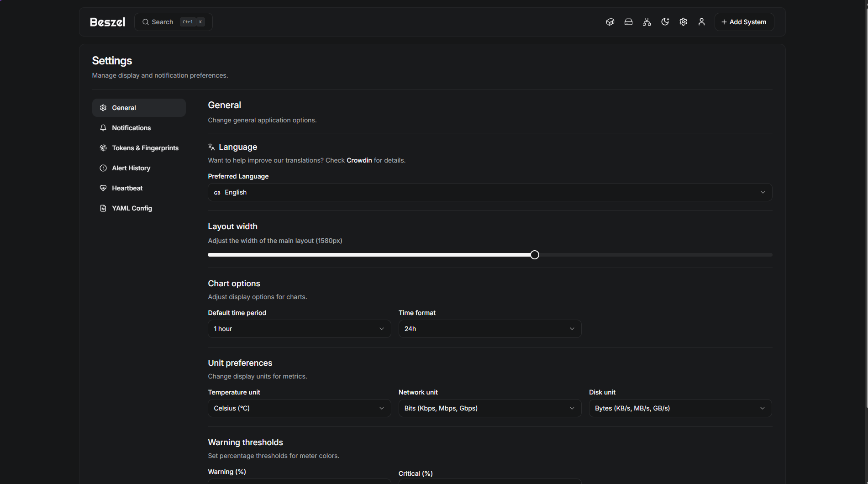This screenshot has height=484, width=868.
Task: Go to the YAML Config tab
Action: (139, 208)
